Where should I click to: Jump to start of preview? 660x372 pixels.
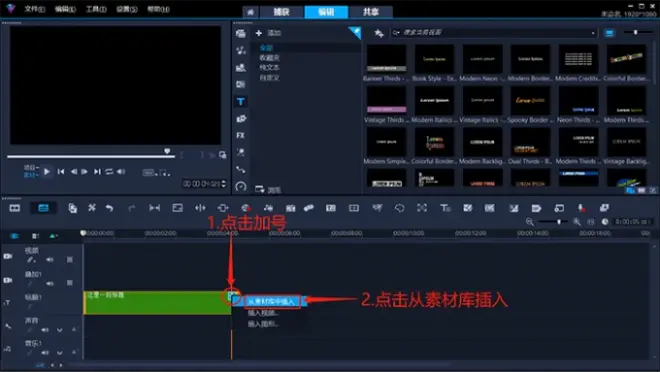pos(61,172)
